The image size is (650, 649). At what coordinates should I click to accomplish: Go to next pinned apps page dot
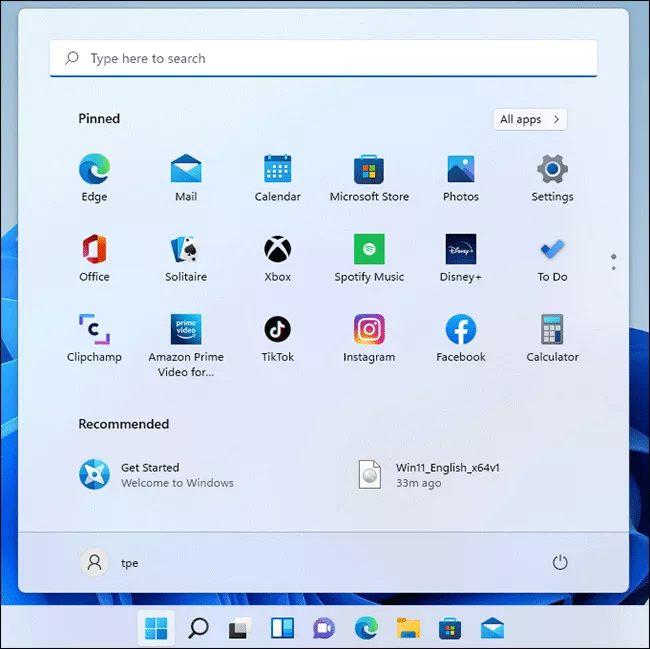tap(614, 268)
